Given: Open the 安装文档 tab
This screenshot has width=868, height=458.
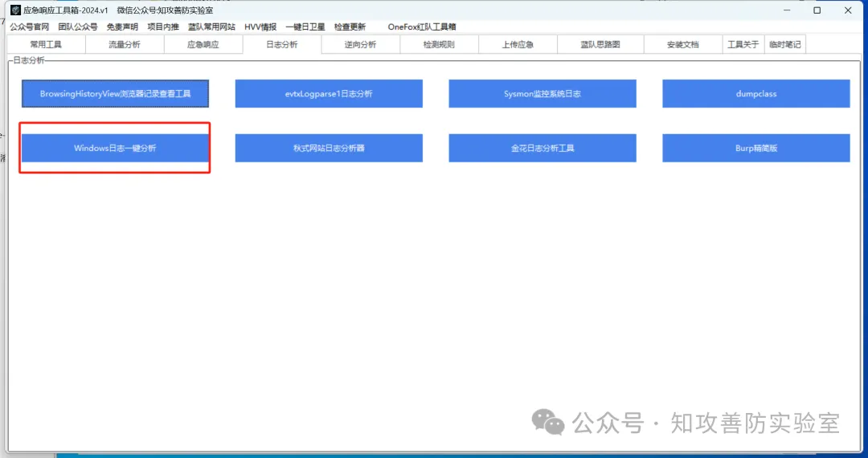Looking at the screenshot, I should (x=682, y=44).
